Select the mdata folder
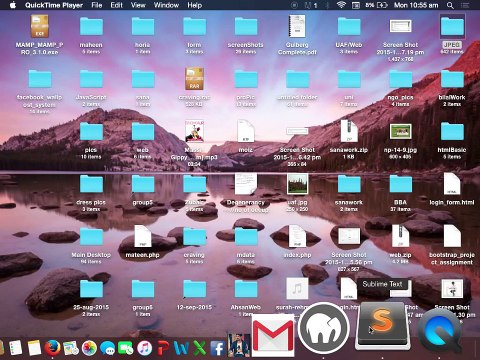The image size is (480, 360). pos(246,237)
